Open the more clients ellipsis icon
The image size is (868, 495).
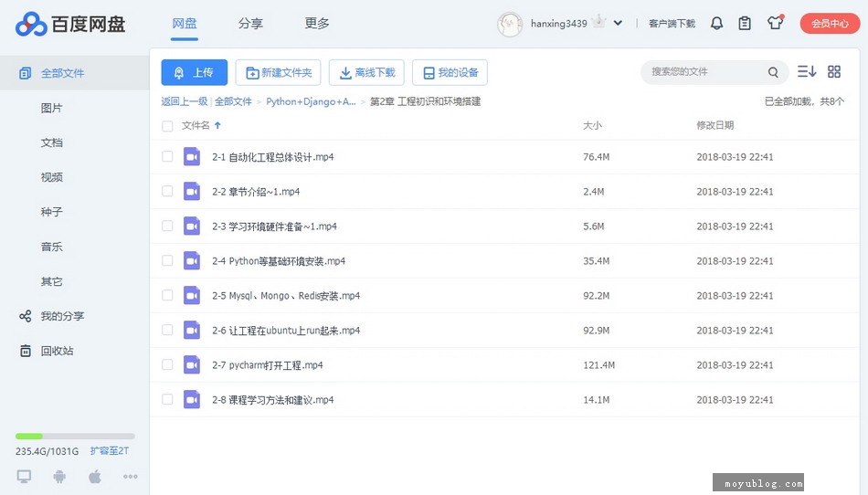click(x=131, y=476)
